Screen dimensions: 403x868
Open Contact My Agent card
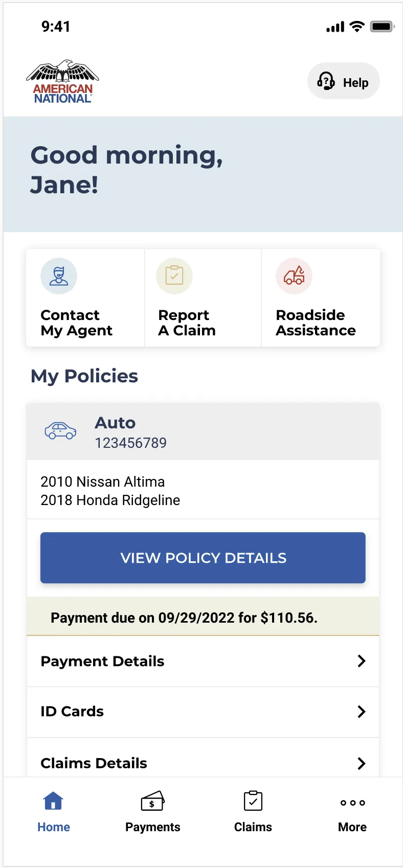[85, 298]
